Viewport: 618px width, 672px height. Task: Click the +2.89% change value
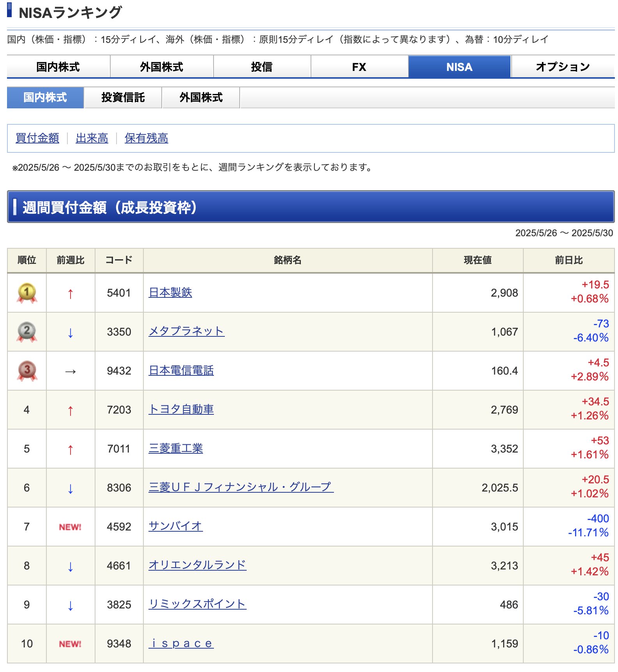coord(590,377)
